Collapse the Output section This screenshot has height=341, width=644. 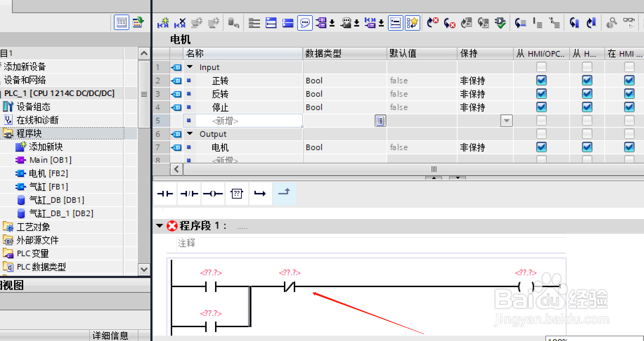click(x=190, y=134)
